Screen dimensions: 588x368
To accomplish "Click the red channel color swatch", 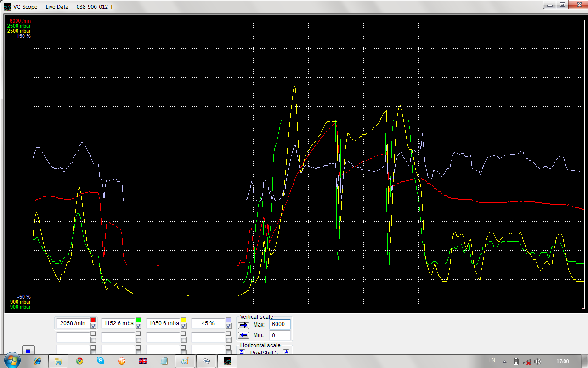I will [93, 320].
